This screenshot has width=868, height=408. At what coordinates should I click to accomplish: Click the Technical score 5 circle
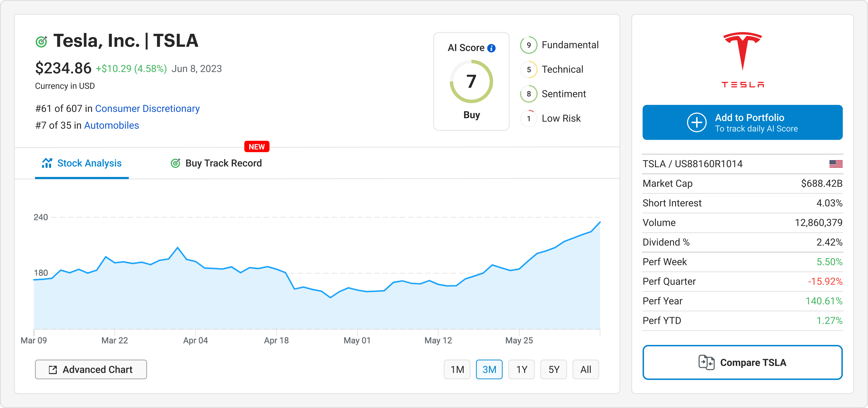(528, 70)
